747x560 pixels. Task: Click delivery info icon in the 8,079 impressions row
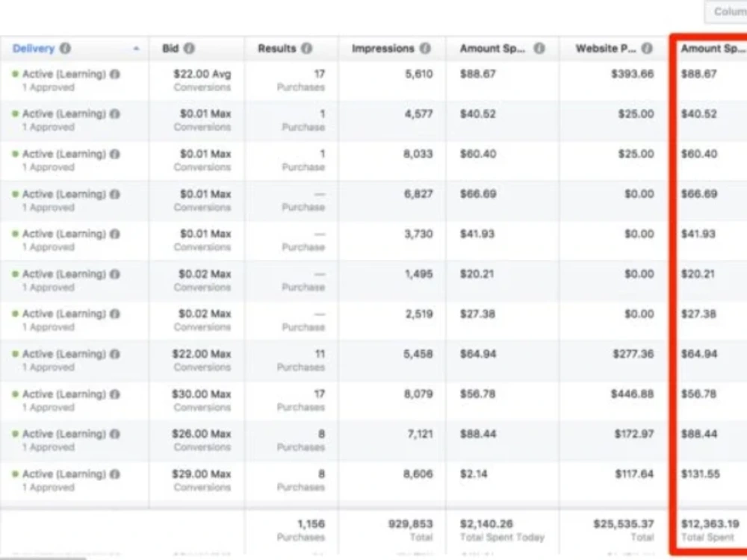click(x=115, y=394)
